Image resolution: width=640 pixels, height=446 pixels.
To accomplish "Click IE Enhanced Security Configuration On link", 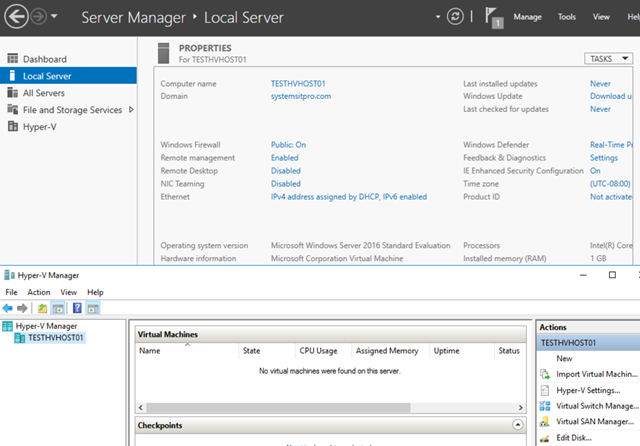I will tap(595, 171).
